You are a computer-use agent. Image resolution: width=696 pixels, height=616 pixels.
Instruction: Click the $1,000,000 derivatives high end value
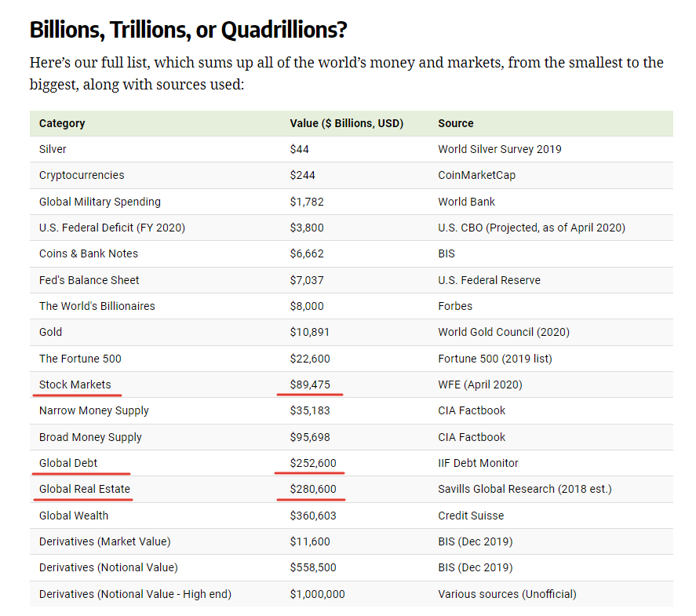(x=317, y=594)
